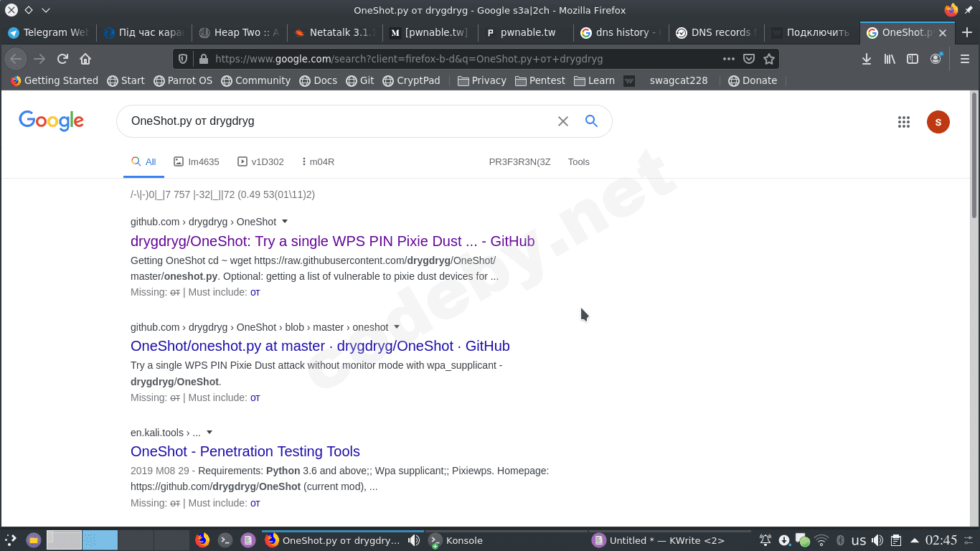Open the Google apps grid

point(904,122)
